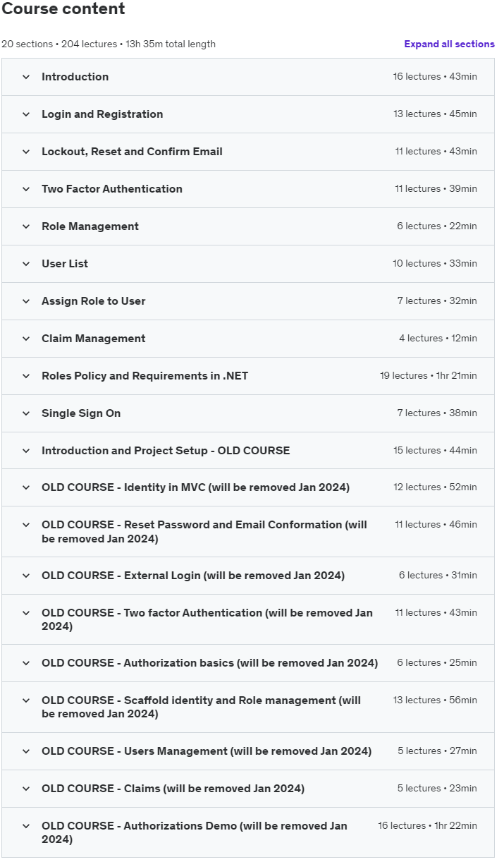Open OLD COURSE Scaffold identity and Role management
Viewport: 504px width, 862px height.
(x=248, y=707)
